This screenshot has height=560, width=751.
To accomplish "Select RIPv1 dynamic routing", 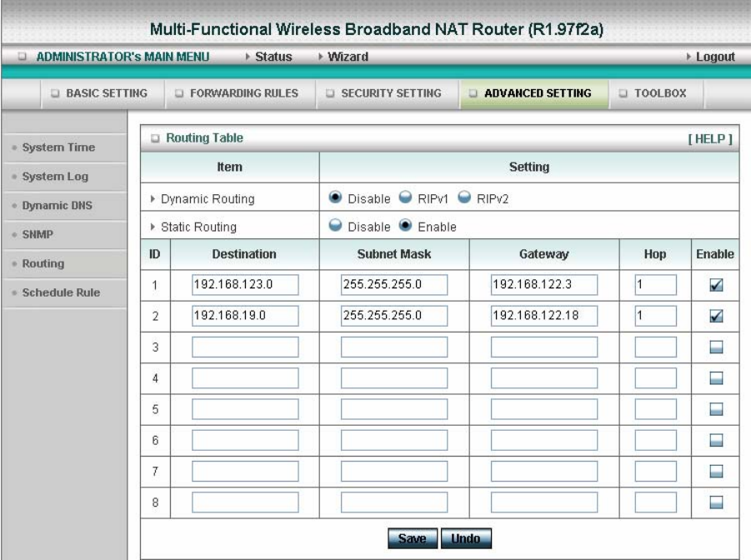I will tap(405, 197).
